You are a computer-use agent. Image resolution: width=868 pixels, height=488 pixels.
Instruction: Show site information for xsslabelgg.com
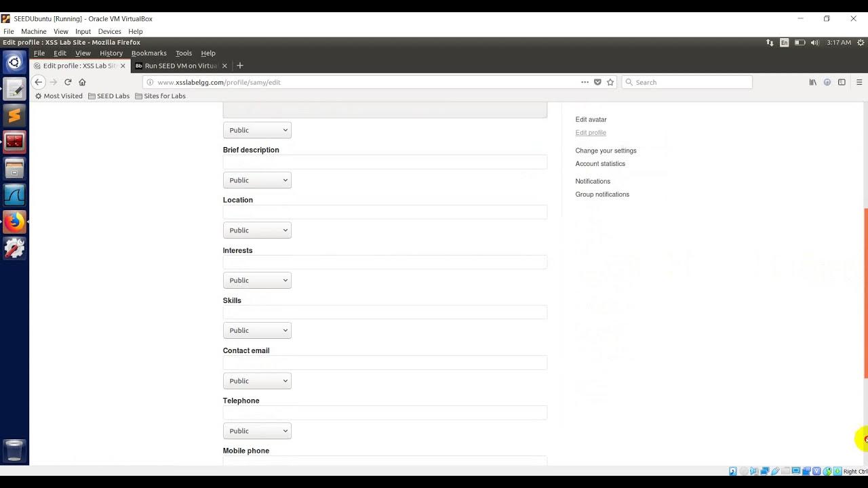pos(151,82)
